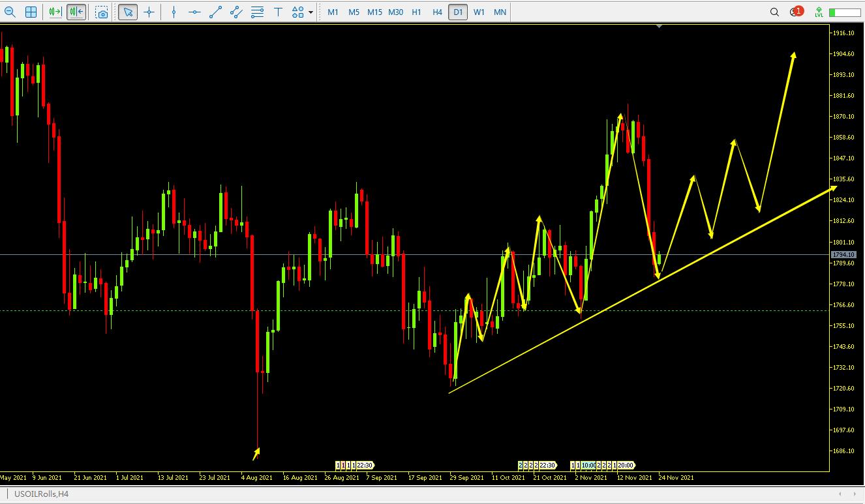865x504 pixels.
Task: Click the 12 Nov 2021 date label
Action: pyautogui.click(x=635, y=477)
